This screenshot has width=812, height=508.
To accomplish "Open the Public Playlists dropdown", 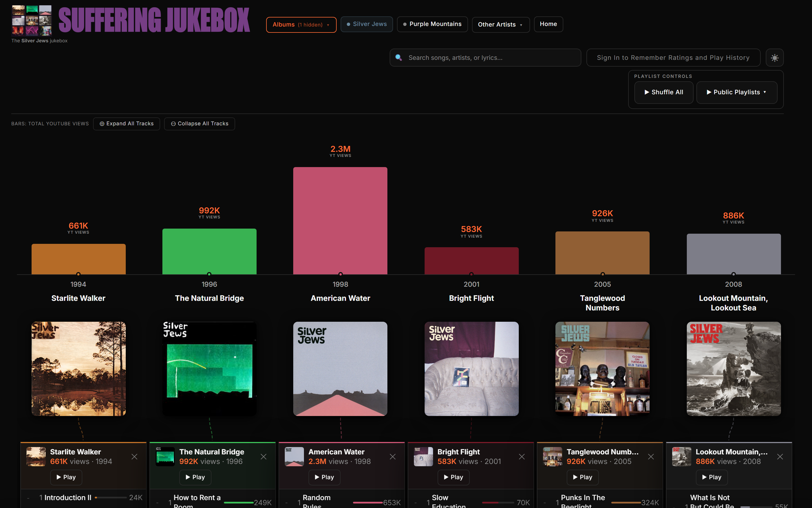I will point(737,92).
